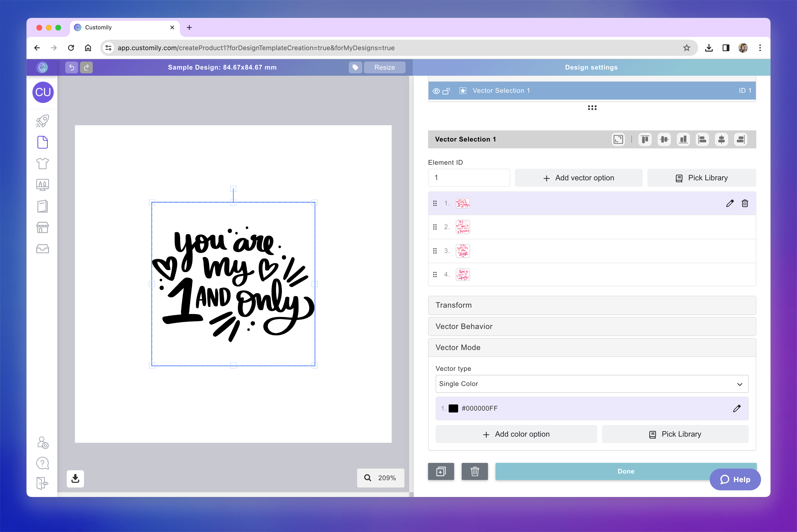Click Add color option button
Viewport: 797px width, 532px height.
pyautogui.click(x=516, y=434)
